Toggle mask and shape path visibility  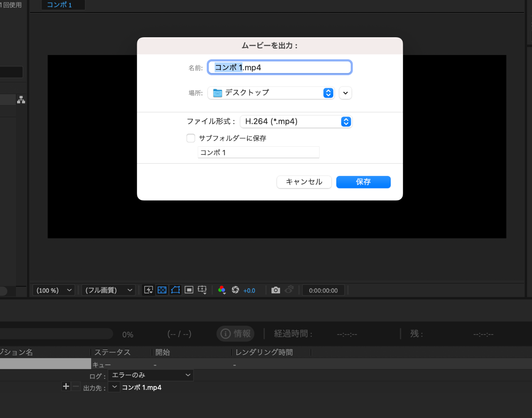(x=176, y=290)
